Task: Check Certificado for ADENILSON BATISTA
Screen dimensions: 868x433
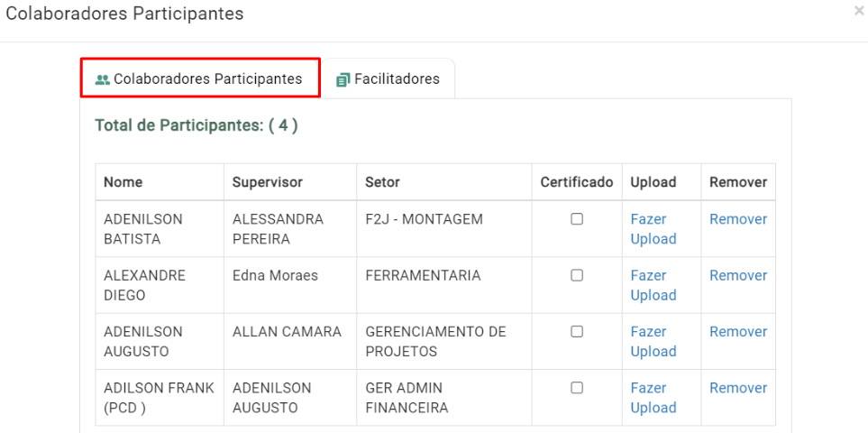Action: [x=577, y=219]
